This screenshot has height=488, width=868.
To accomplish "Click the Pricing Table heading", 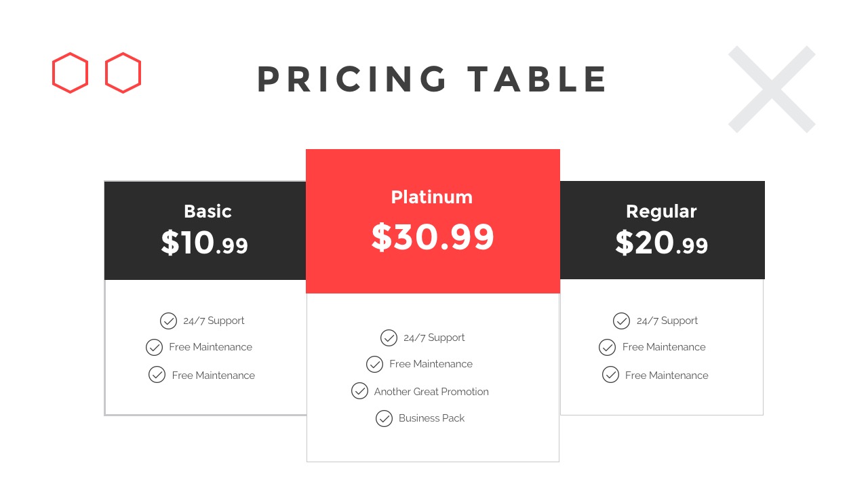I will (x=433, y=79).
